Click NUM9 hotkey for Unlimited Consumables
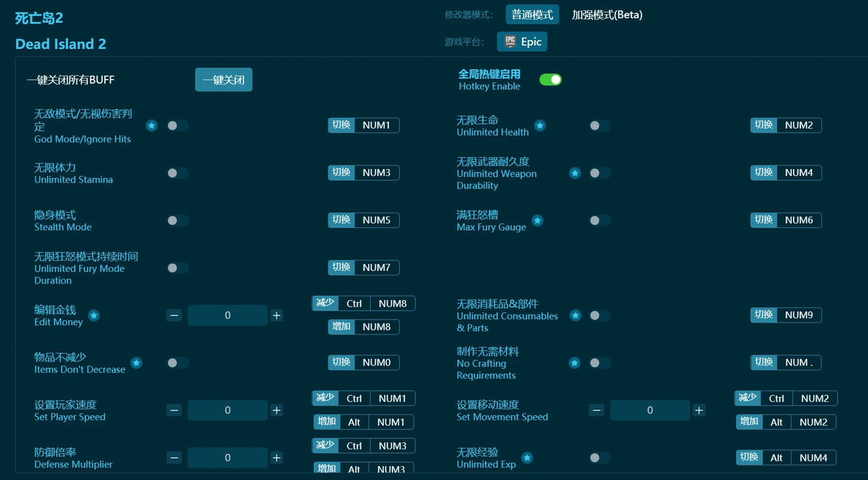 [786, 315]
